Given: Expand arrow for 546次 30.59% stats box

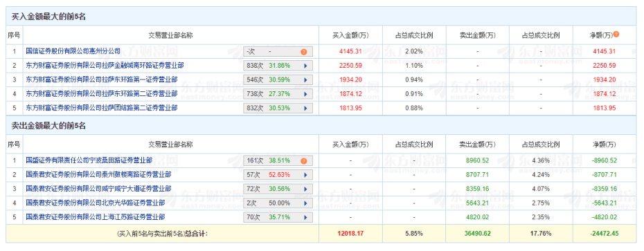Looking at the screenshot, I should click(305, 80).
